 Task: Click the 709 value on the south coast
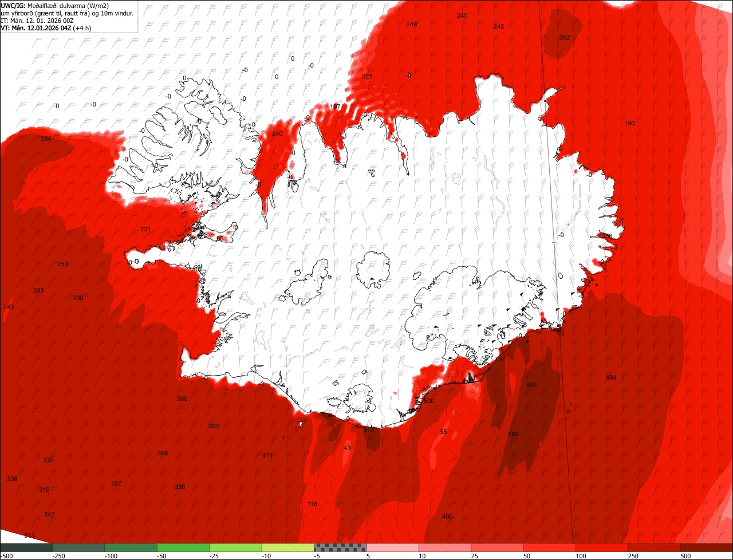click(x=327, y=415)
